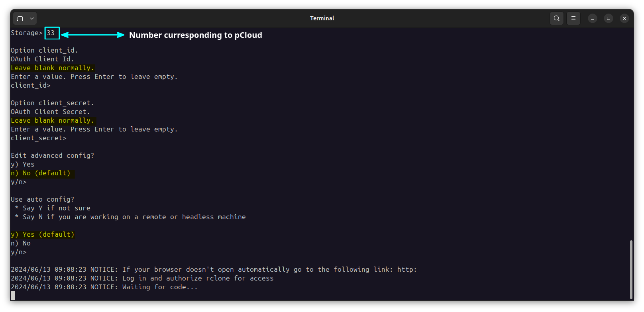
Task: Maximize the Terminal window
Action: [609, 18]
